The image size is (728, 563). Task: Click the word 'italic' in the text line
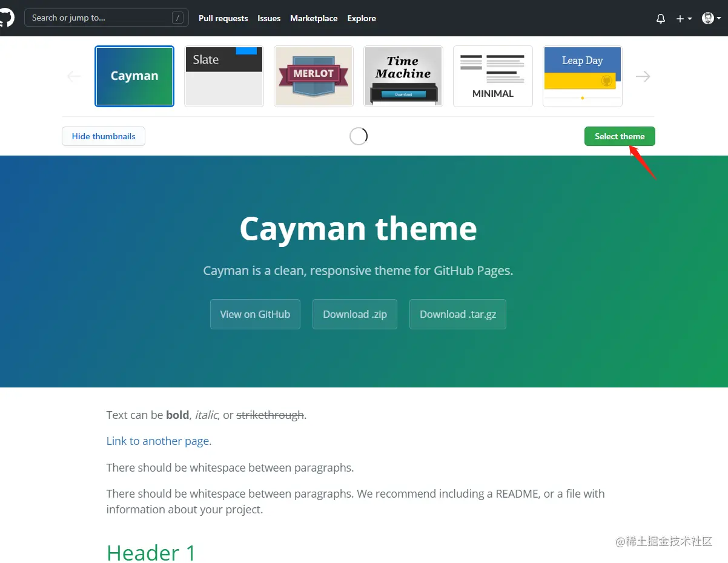tap(206, 415)
